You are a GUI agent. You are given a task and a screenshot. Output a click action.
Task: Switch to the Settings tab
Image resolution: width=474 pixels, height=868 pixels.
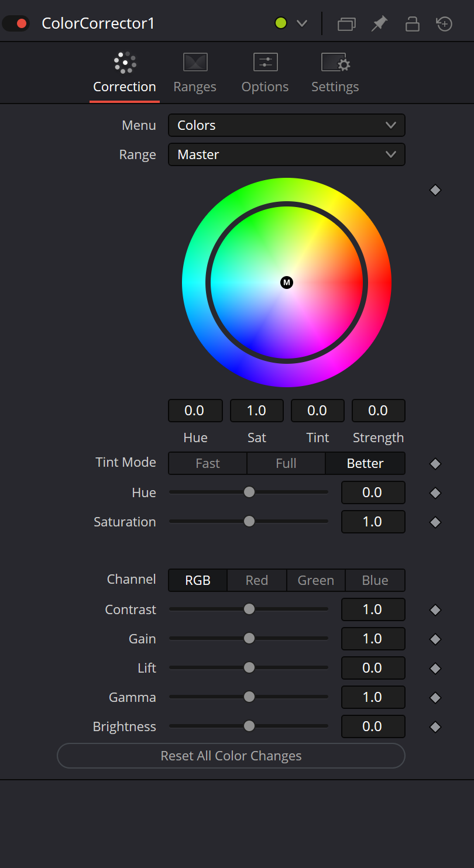[x=335, y=74]
